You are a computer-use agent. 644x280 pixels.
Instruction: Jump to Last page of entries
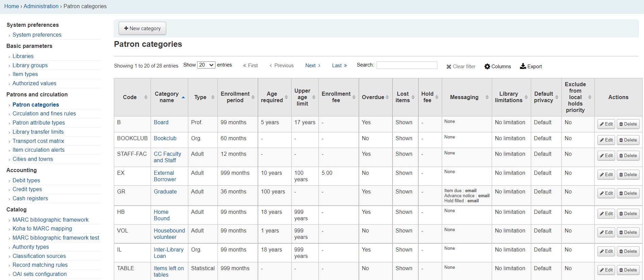click(340, 66)
